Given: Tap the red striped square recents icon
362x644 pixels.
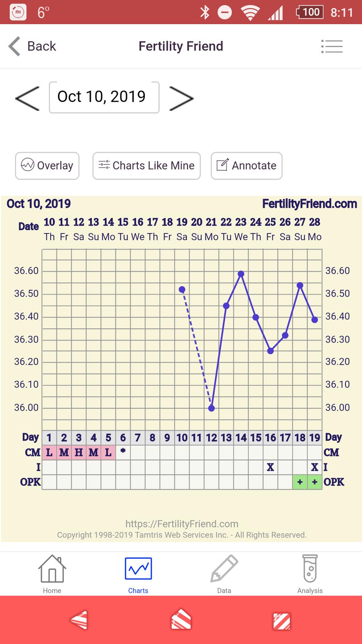Looking at the screenshot, I should coord(282,621).
